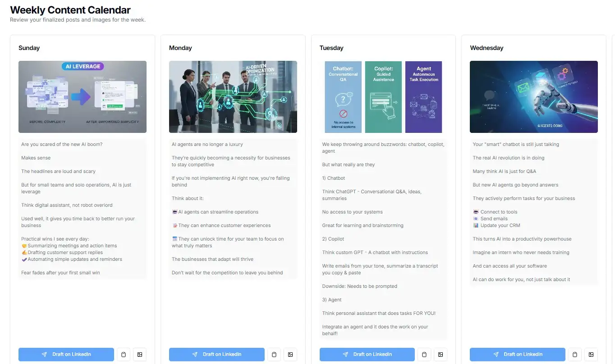Screen dimensions: 615x364
Task: Draft Sunday's post on LinkedIn
Action: [66, 355]
